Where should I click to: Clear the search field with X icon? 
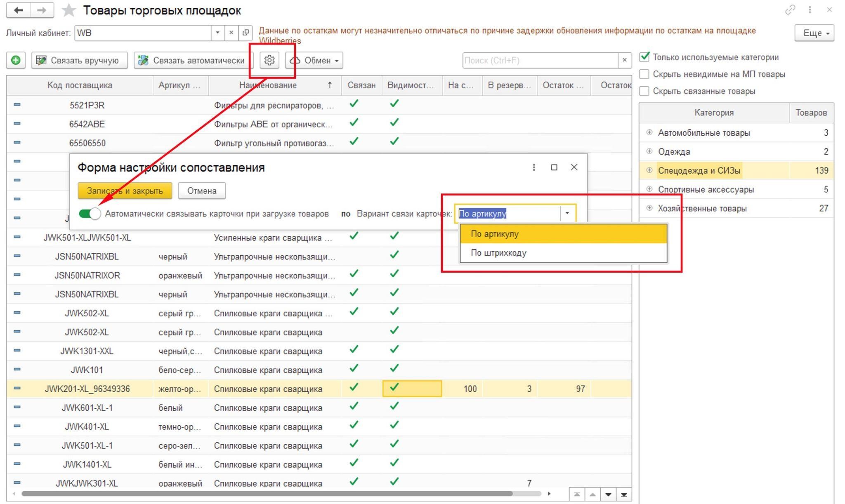(625, 60)
